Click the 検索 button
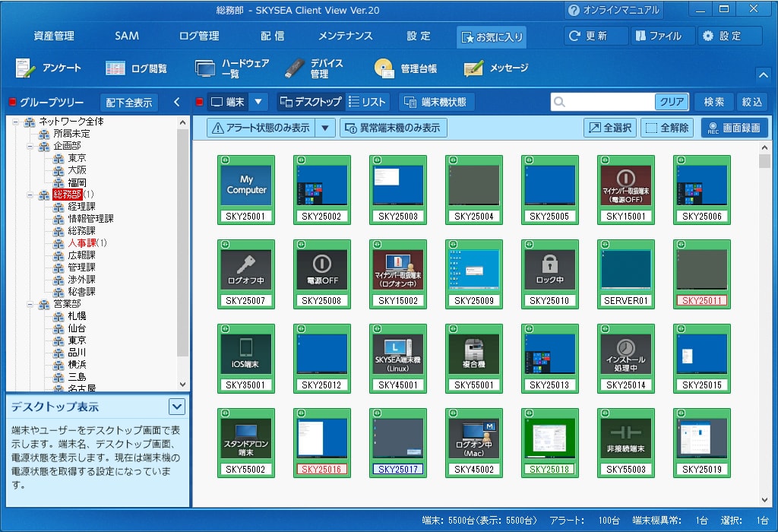This screenshot has width=778, height=532. click(x=713, y=102)
